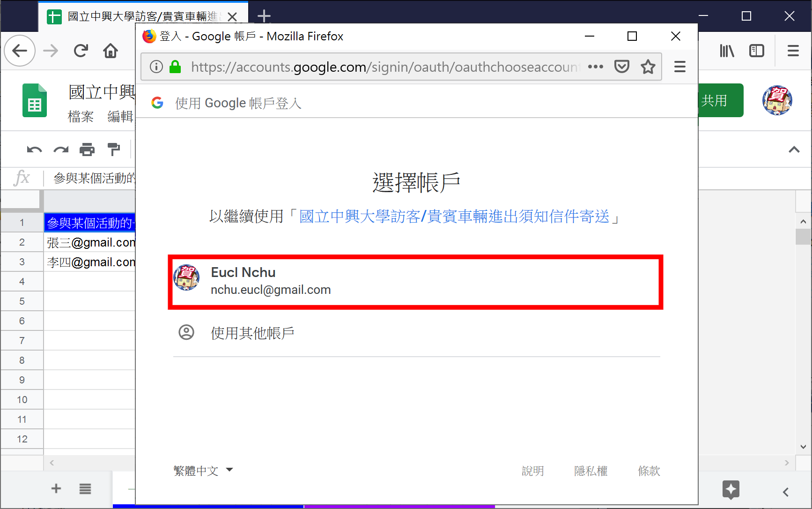This screenshot has width=812, height=509.
Task: Toggle the Firefox sidebar view icon
Action: 757,51
